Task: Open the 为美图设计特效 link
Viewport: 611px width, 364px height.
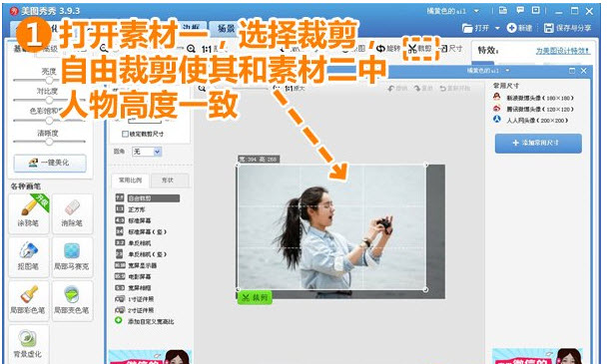Action: (x=563, y=51)
